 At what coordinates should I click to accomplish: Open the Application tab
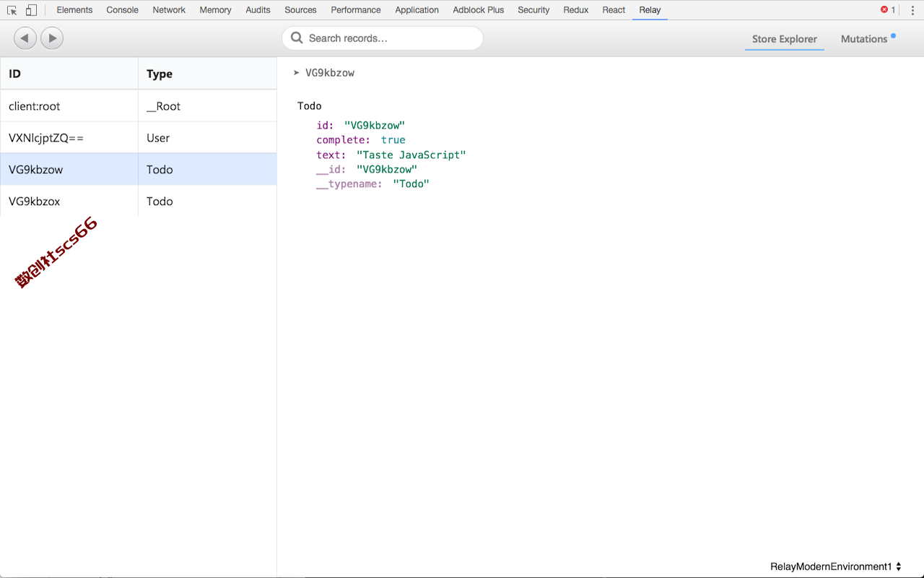point(417,10)
